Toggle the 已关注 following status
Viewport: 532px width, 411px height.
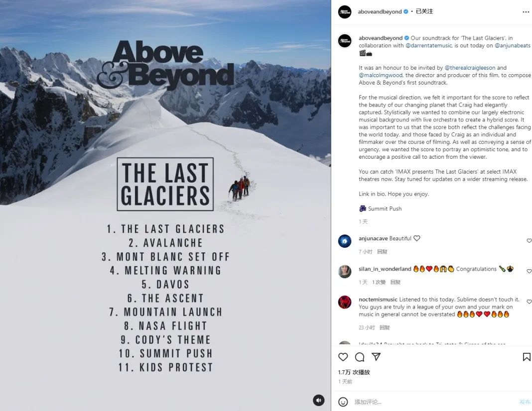tap(424, 11)
